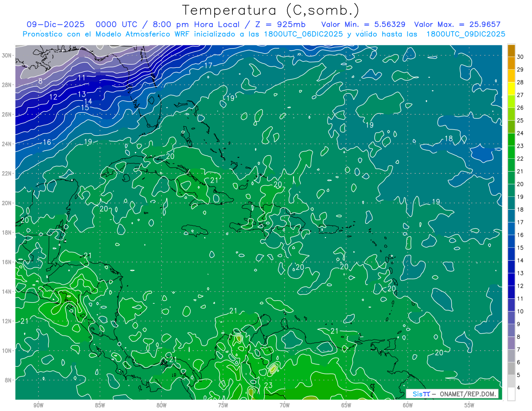532x411 pixels.
Task: Click the 30N latitude axis label
Action: coord(7,55)
